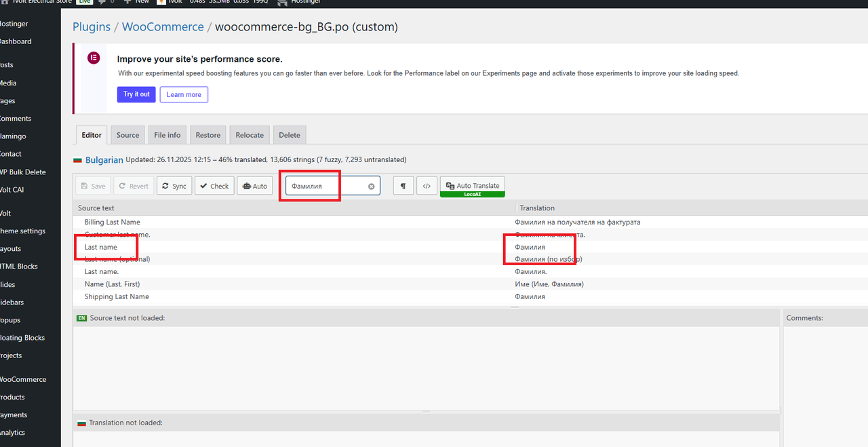Toggle invisible characters pilcrow button
Screen dimensions: 868x447
(x=403, y=186)
